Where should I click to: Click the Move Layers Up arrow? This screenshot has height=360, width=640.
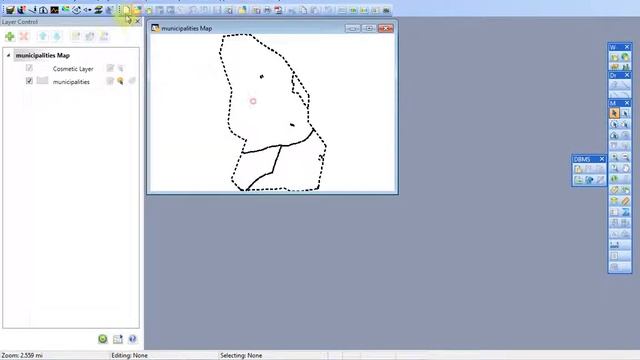42,37
